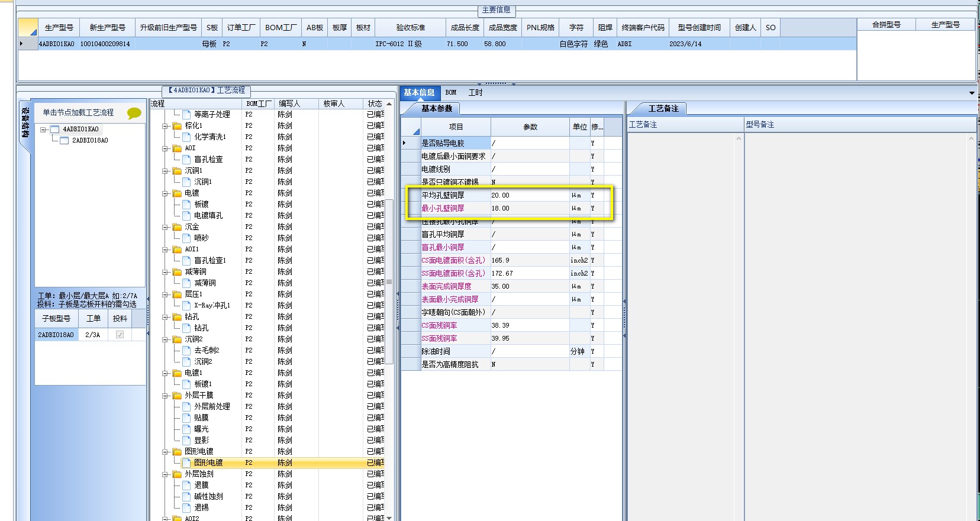Click the parameters table corner selector
Image resolution: width=980 pixels, height=521 pixels.
click(411, 127)
